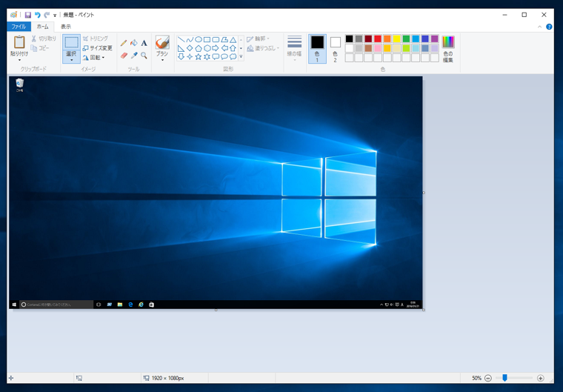Switch to the Home tab
This screenshot has width=563, height=392.
42,27
